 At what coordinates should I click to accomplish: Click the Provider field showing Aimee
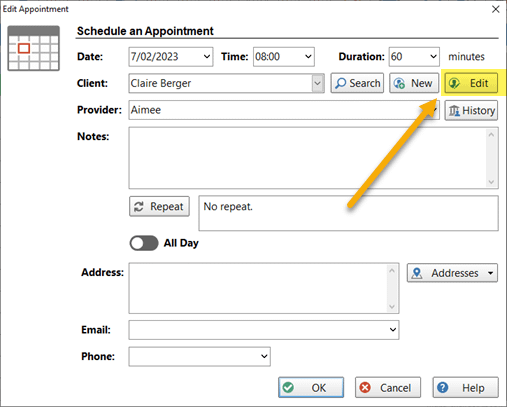pyautogui.click(x=284, y=110)
